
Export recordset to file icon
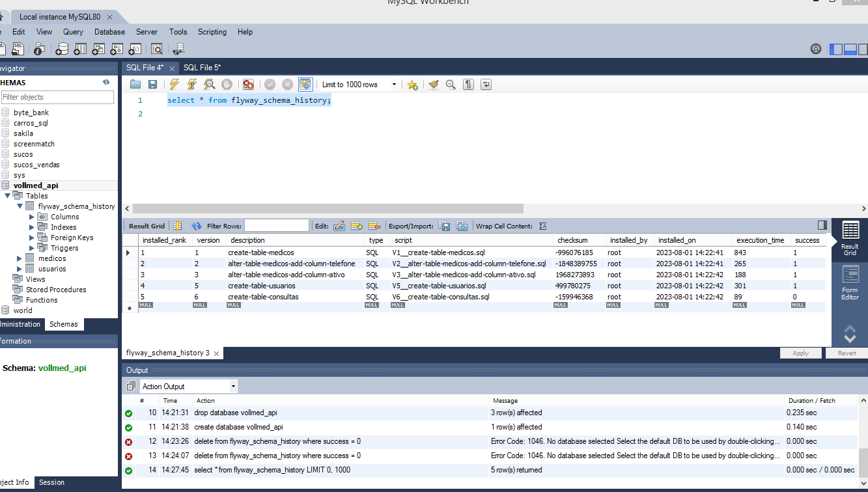tap(445, 226)
